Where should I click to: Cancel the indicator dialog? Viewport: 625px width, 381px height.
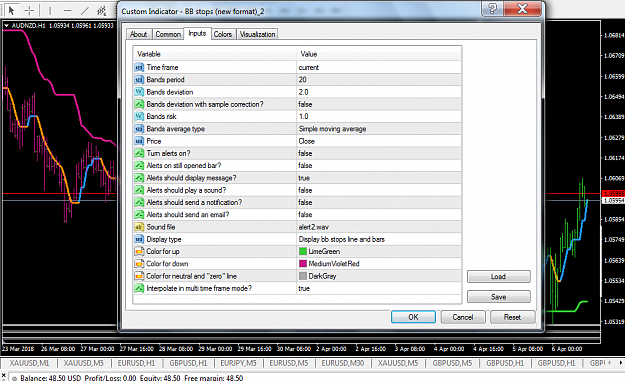(x=463, y=317)
